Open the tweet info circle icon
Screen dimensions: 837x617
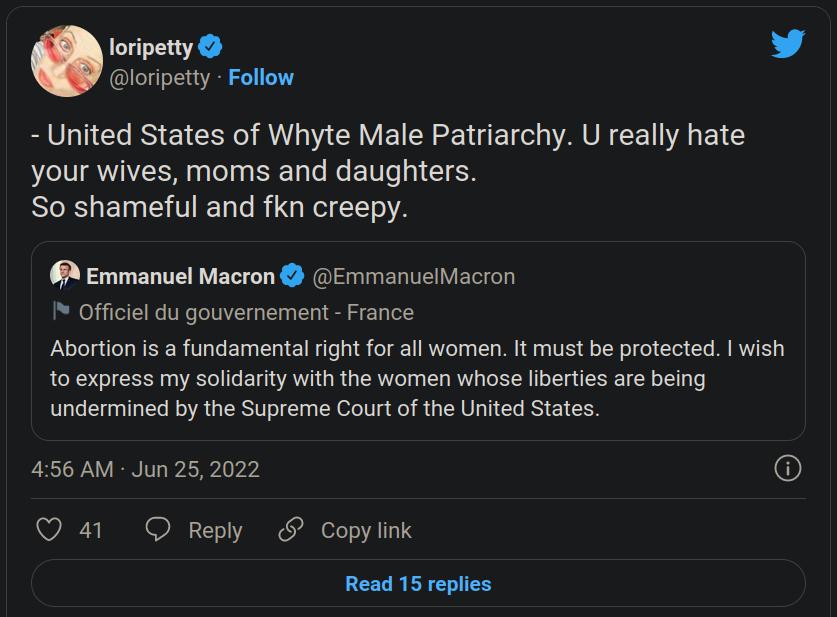pos(788,469)
